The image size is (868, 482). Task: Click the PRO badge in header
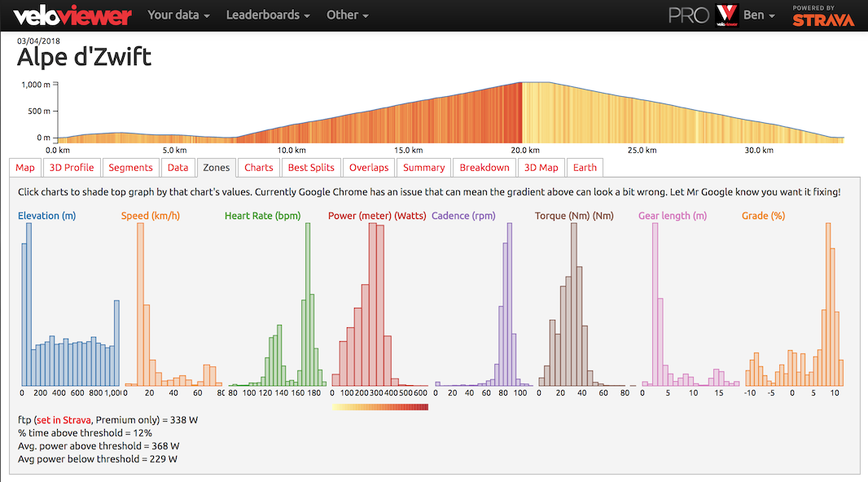[688, 15]
